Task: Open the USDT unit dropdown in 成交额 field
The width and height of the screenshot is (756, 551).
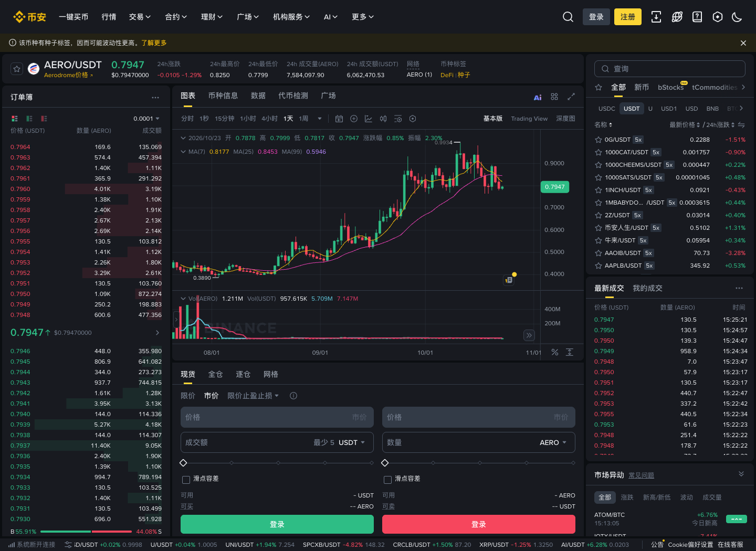Action: point(352,442)
